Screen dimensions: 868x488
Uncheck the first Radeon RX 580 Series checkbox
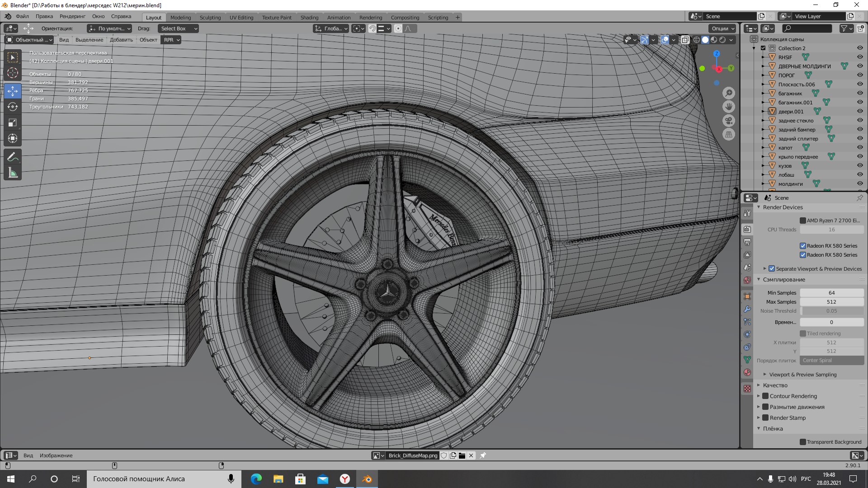803,246
